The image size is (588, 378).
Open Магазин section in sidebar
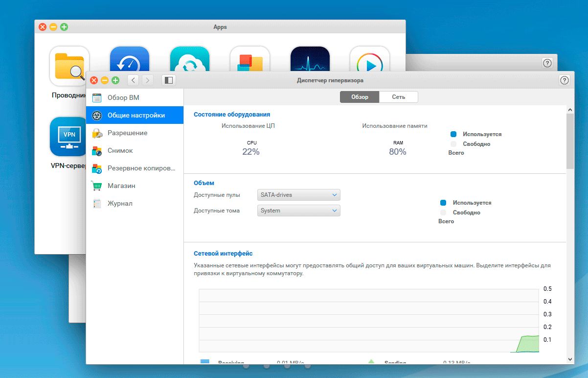pos(135,186)
